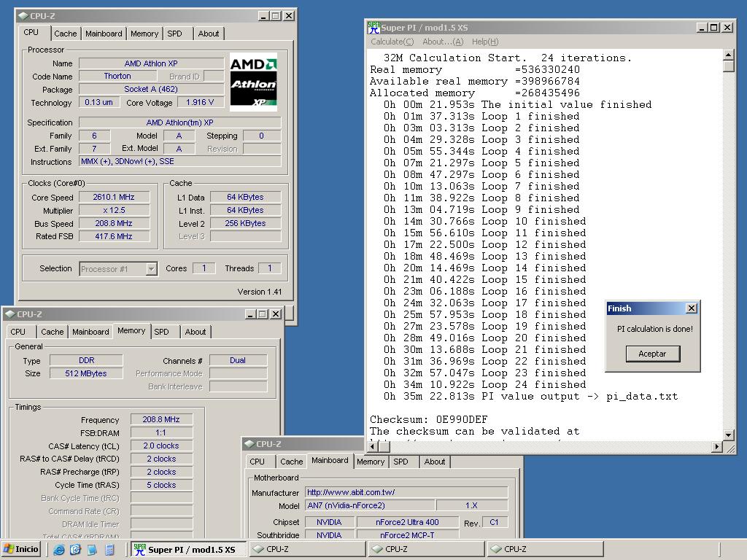
Task: Switch to Memory tab in top CPU-Z
Action: point(144,34)
